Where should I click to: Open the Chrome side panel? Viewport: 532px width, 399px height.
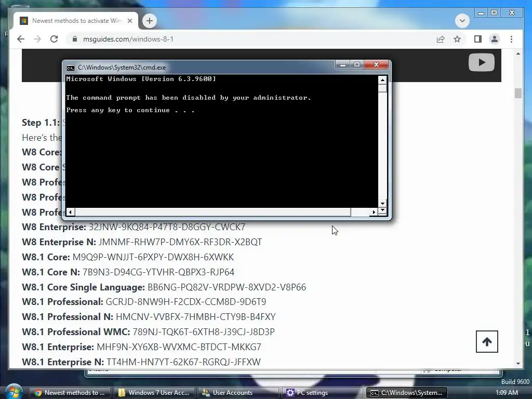pos(478,39)
